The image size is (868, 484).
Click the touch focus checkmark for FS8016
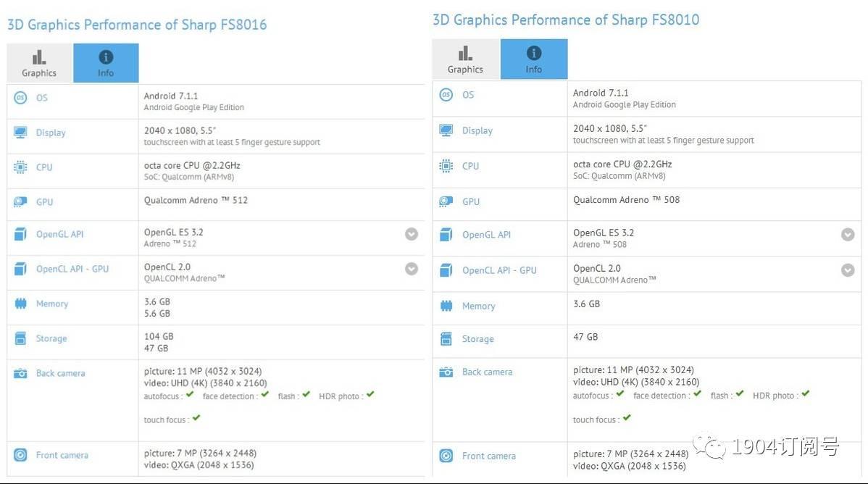click(x=196, y=418)
